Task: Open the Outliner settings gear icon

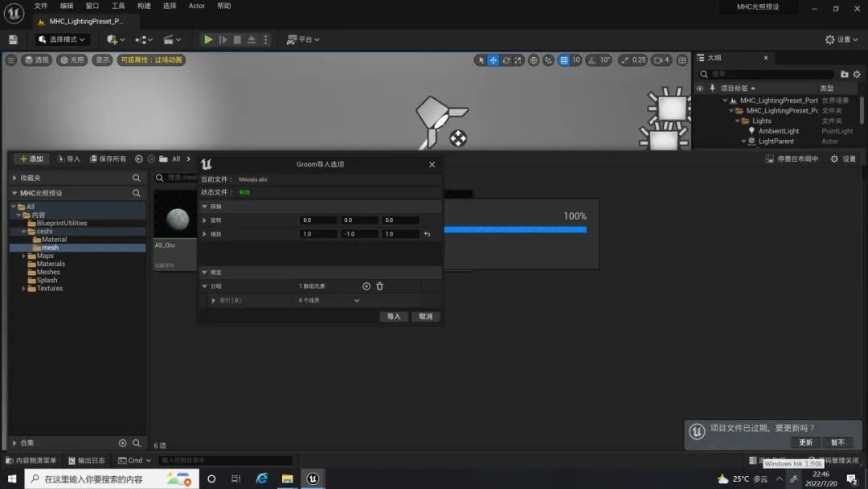Action: pyautogui.click(x=856, y=74)
